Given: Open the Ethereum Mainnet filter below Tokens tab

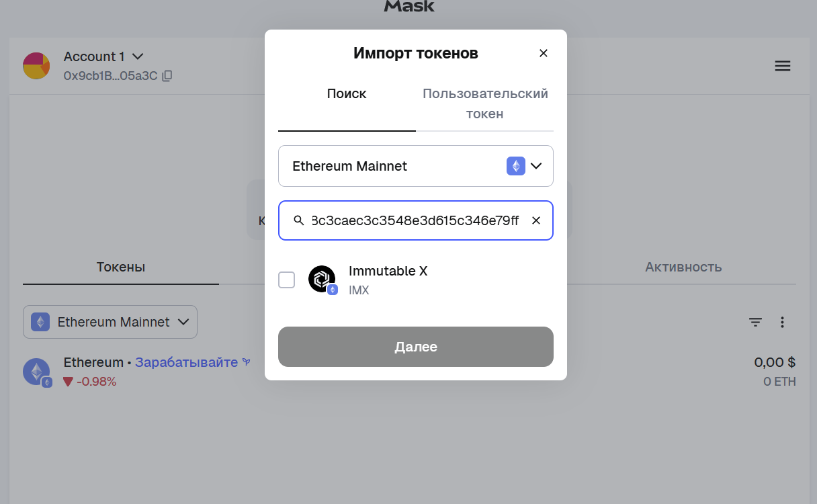Looking at the screenshot, I should click(110, 322).
